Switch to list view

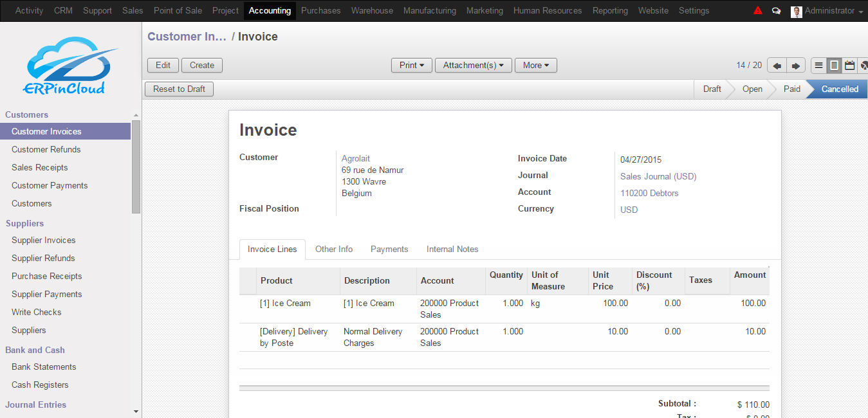coord(818,66)
